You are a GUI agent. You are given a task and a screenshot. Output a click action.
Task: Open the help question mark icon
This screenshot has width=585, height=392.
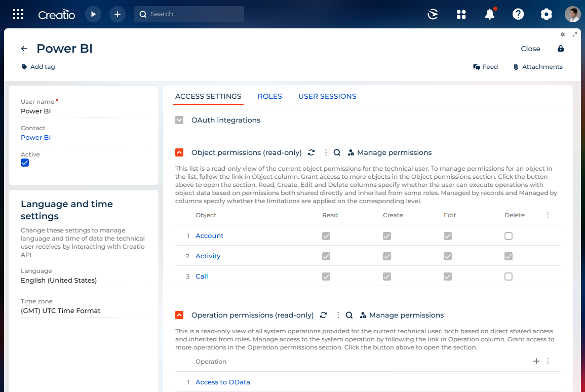518,14
